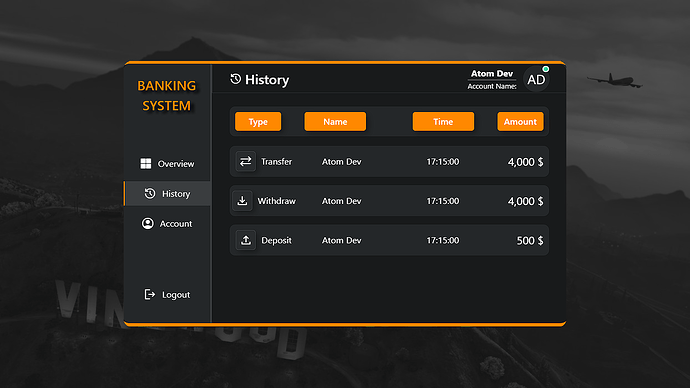The height and width of the screenshot is (388, 690).
Task: Click the Deposit upload icon
Action: (246, 240)
